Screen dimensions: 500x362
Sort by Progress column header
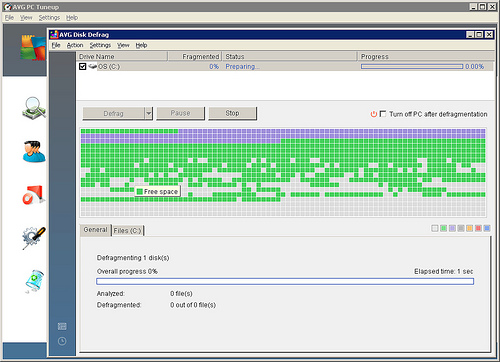[426, 56]
